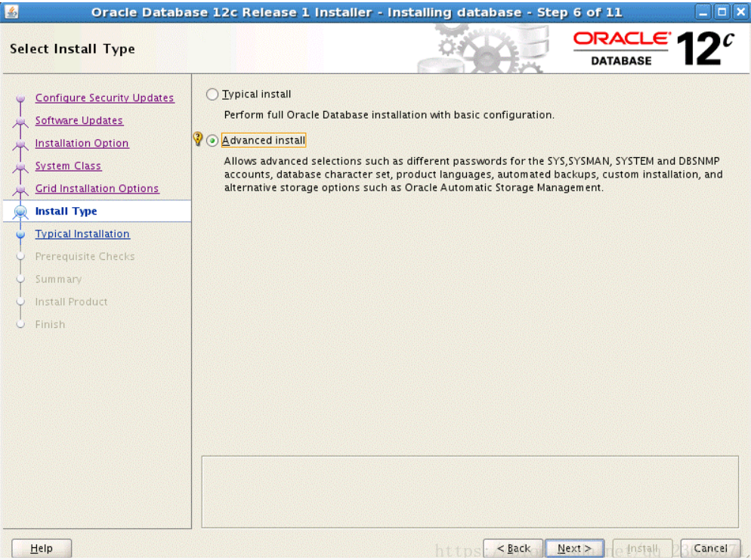The image size is (751, 560).
Task: Click the 'Allows advanced selections' description text
Action: point(473,175)
